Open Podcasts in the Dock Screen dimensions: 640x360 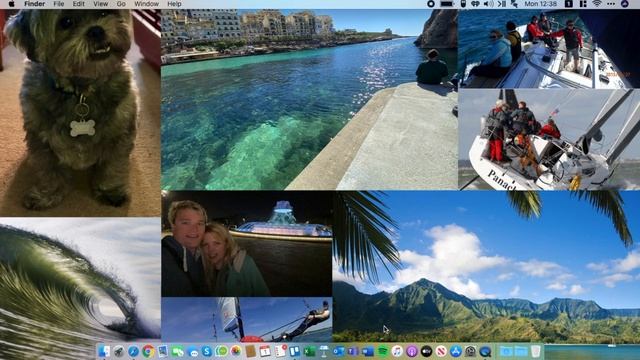pos(411,351)
